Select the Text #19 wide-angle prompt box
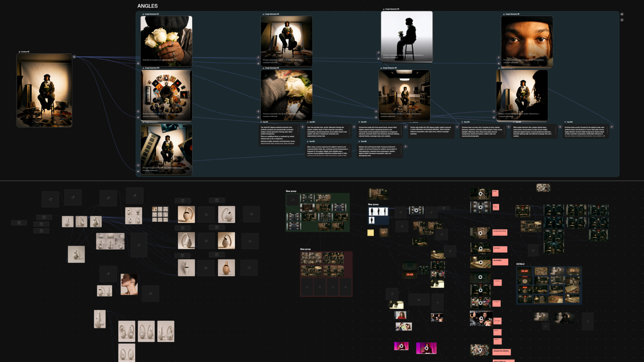644x362 pixels. [x=534, y=131]
